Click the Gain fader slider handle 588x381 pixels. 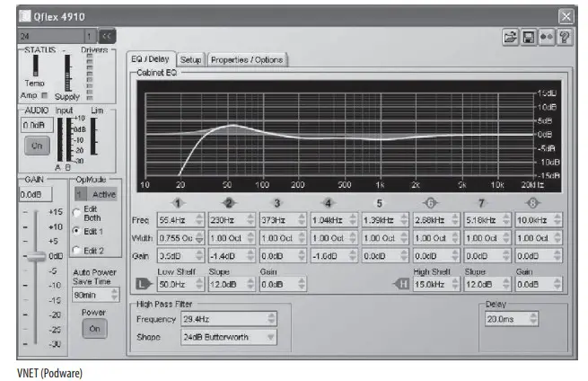pos(36,255)
